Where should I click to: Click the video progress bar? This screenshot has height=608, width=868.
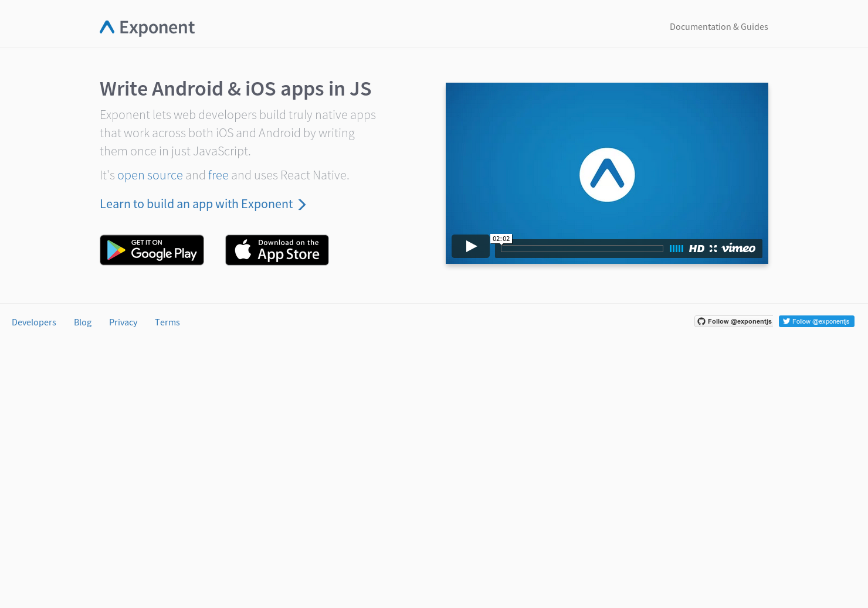[582, 249]
